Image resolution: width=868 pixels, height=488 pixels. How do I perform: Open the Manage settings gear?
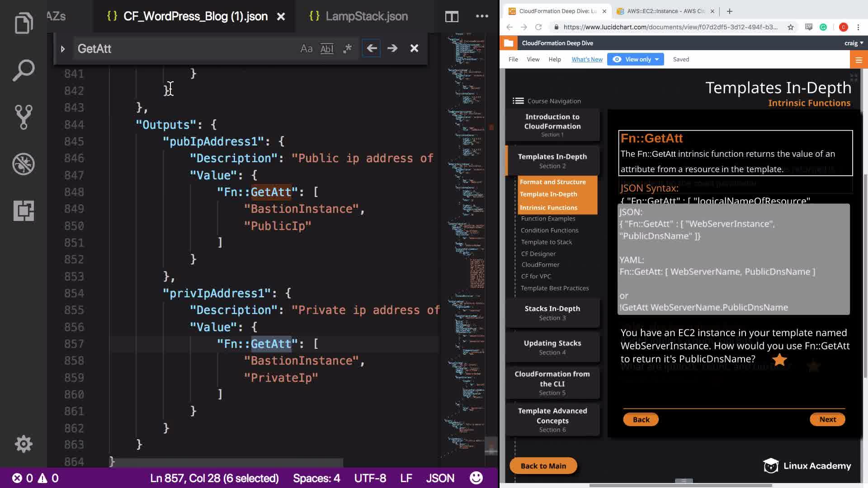pyautogui.click(x=24, y=444)
